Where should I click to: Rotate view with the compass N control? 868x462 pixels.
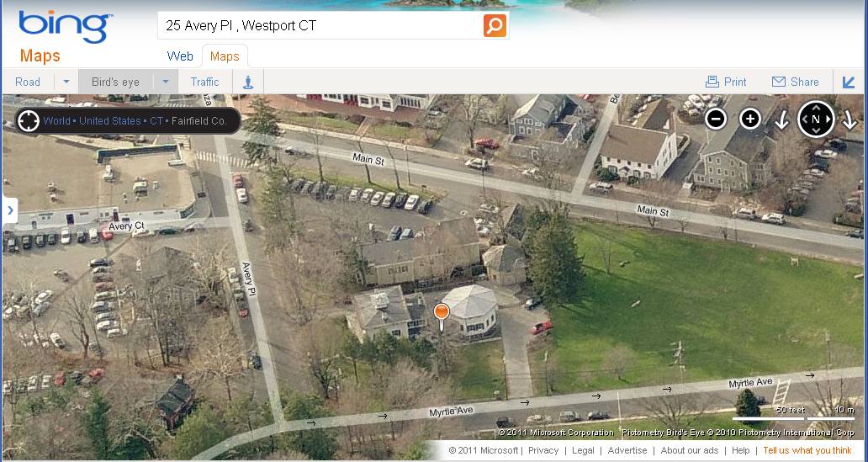pos(815,119)
